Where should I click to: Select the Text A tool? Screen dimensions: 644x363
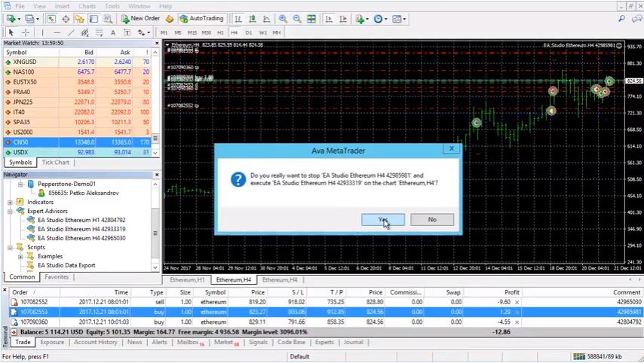(x=113, y=33)
